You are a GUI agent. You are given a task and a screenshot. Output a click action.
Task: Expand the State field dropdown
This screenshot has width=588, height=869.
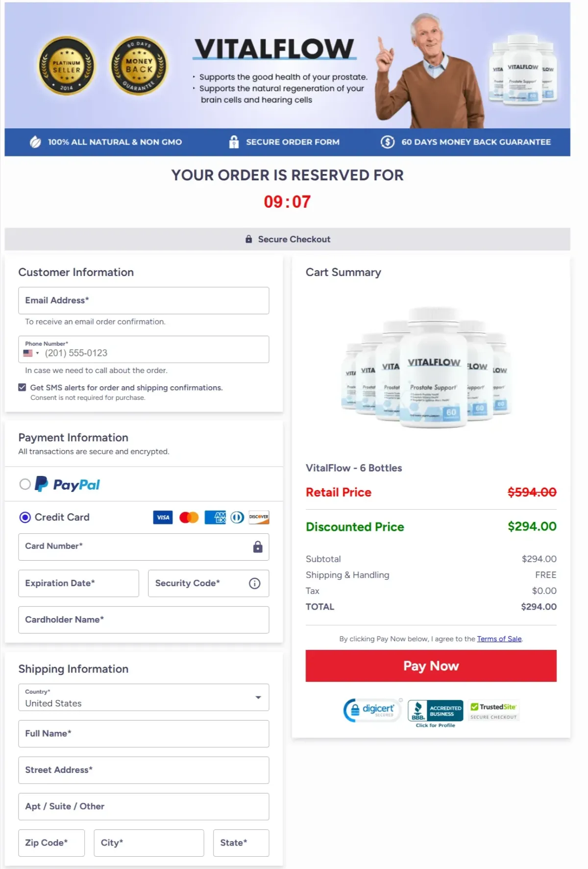click(x=241, y=843)
